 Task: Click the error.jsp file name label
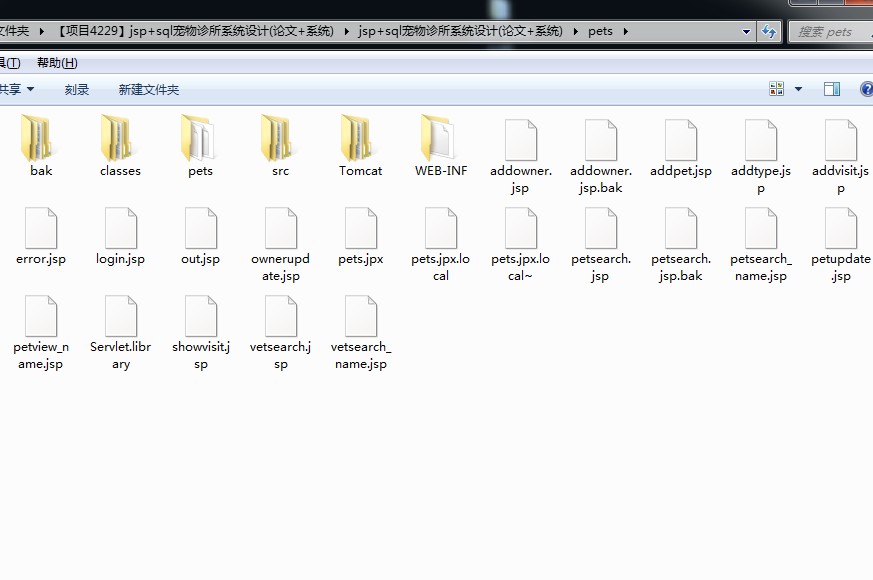tap(41, 259)
